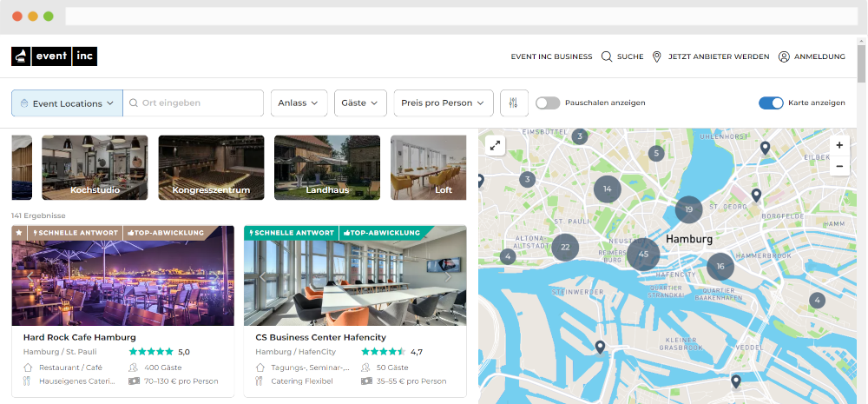Click the 50 Gäste capacity text

click(x=392, y=368)
